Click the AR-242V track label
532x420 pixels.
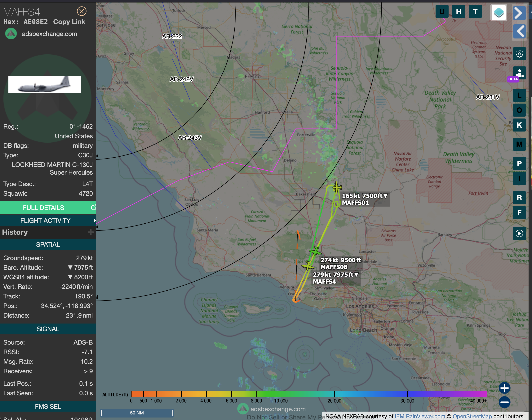click(182, 79)
